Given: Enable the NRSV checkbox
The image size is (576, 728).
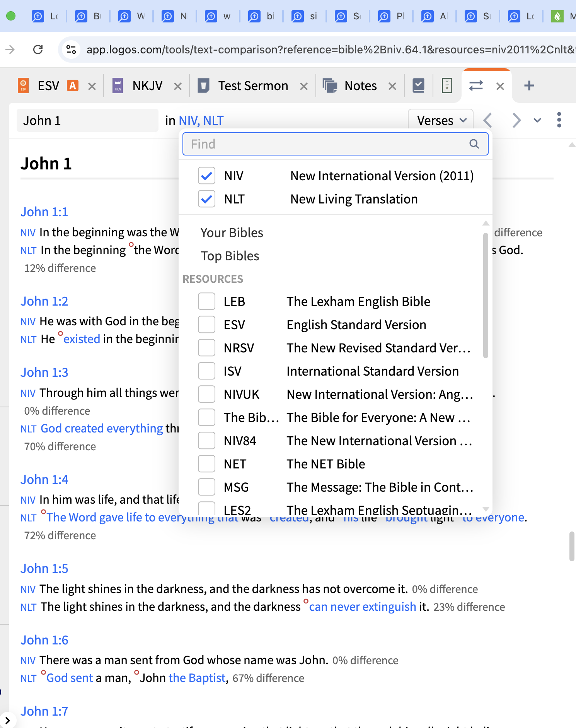Looking at the screenshot, I should [206, 348].
